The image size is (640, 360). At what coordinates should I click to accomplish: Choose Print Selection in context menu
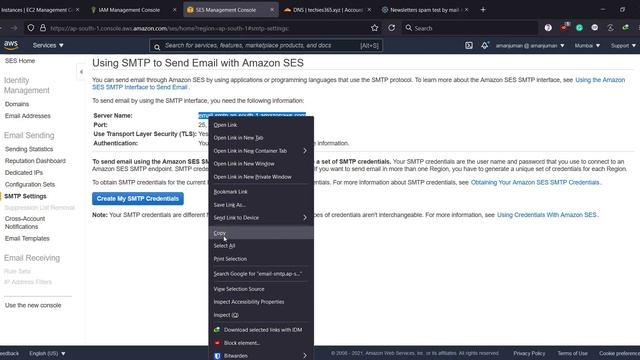click(261, 259)
